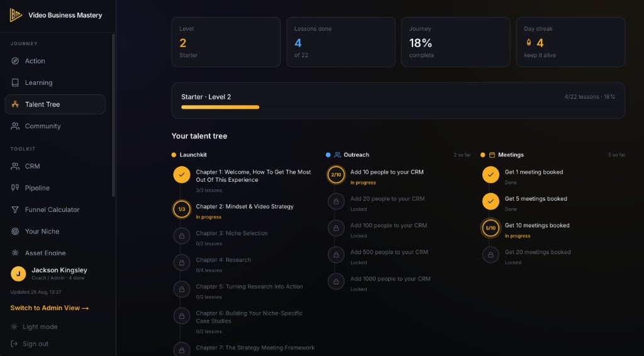Click the 5/10 ring for Get 10 meetings booked
Image resolution: width=644 pixels, height=356 pixels.
coord(491,228)
